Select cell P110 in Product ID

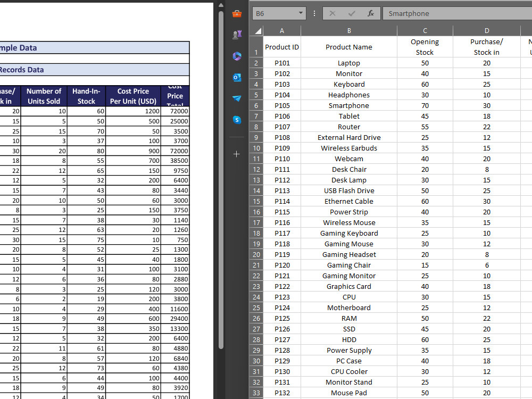(282, 159)
